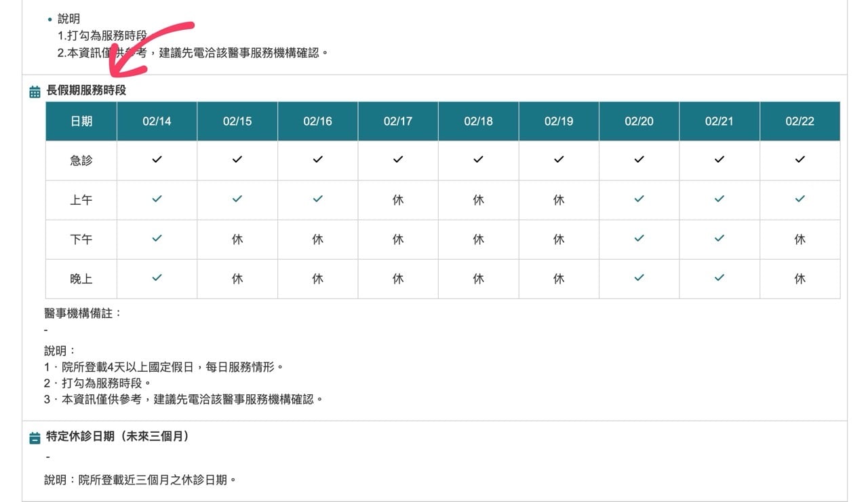This screenshot has width=868, height=502.
Task: Click the 上午 checkmark under 02/19 column area
Action: [x=558, y=200]
